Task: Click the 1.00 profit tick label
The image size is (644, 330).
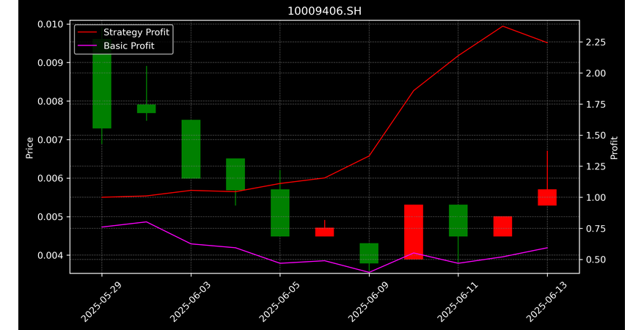Action: pyautogui.click(x=595, y=197)
